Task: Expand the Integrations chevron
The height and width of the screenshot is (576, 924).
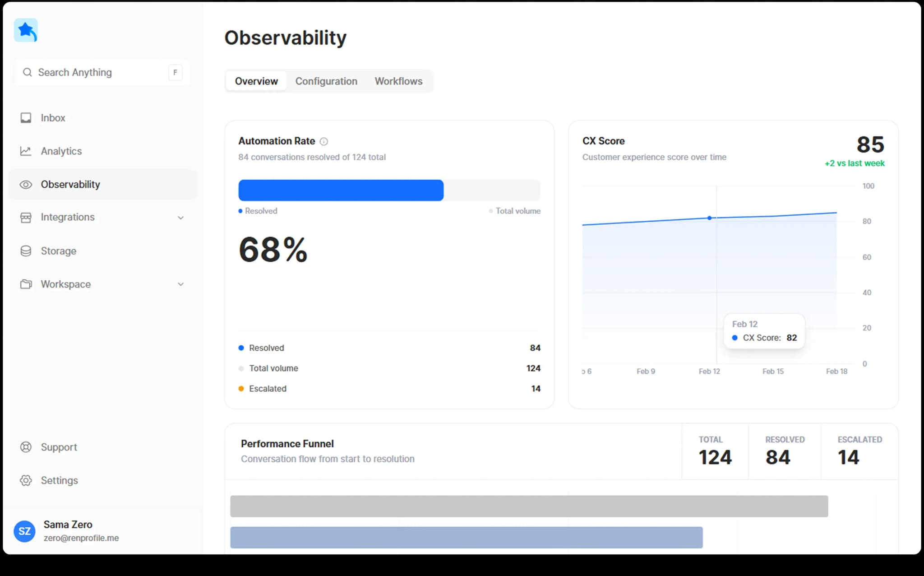Action: pyautogui.click(x=180, y=218)
